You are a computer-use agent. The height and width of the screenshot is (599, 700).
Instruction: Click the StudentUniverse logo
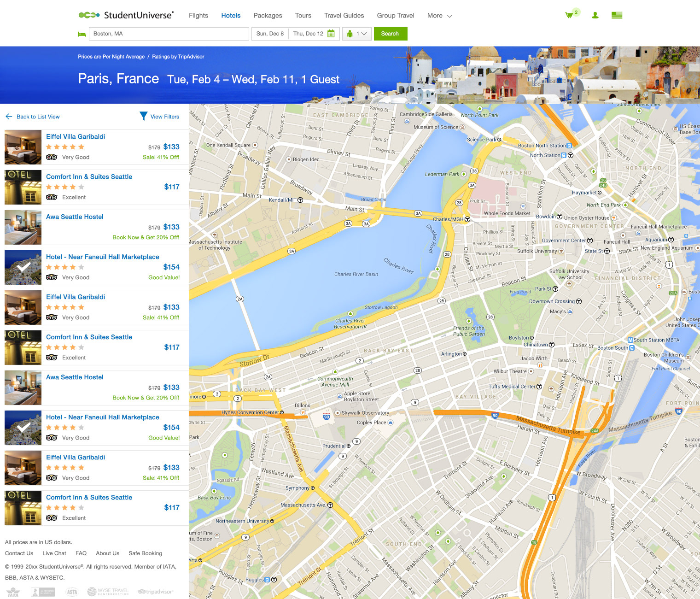(x=126, y=15)
